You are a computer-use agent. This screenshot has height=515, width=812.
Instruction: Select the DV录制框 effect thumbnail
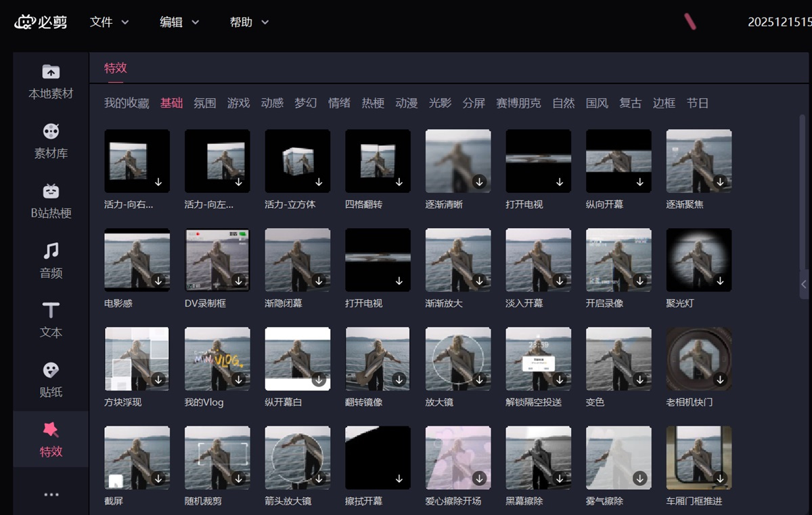coord(217,260)
